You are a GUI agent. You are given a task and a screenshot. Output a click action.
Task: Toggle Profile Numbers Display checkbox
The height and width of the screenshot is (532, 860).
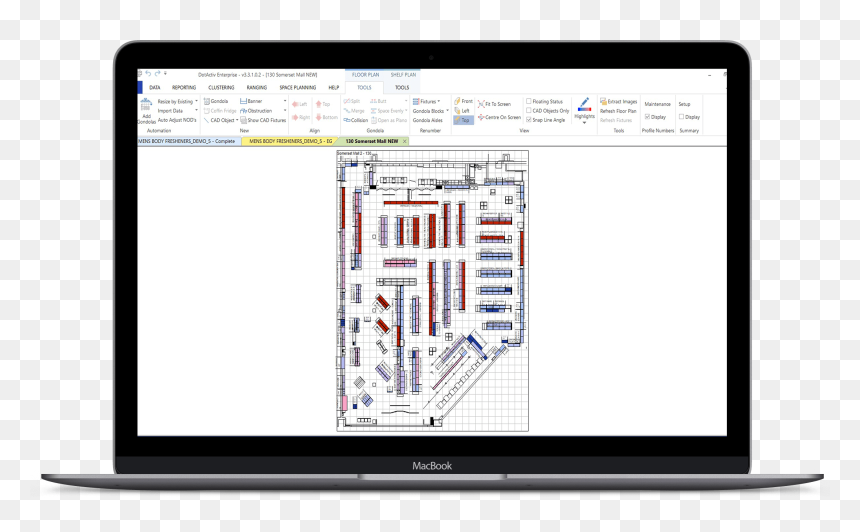(x=647, y=117)
